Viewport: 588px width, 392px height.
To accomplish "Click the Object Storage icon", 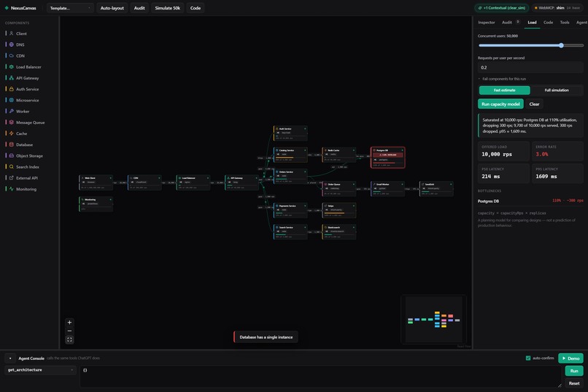I will pyautogui.click(x=12, y=155).
